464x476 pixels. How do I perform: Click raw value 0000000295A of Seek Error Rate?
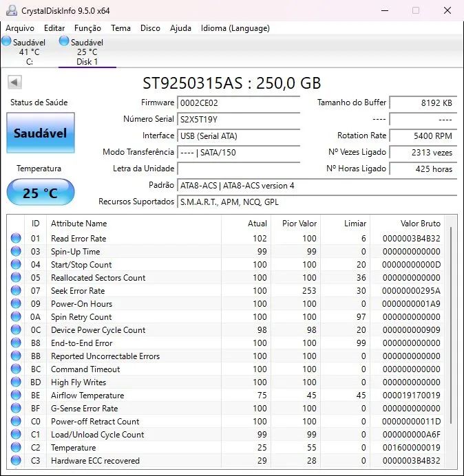(x=411, y=291)
